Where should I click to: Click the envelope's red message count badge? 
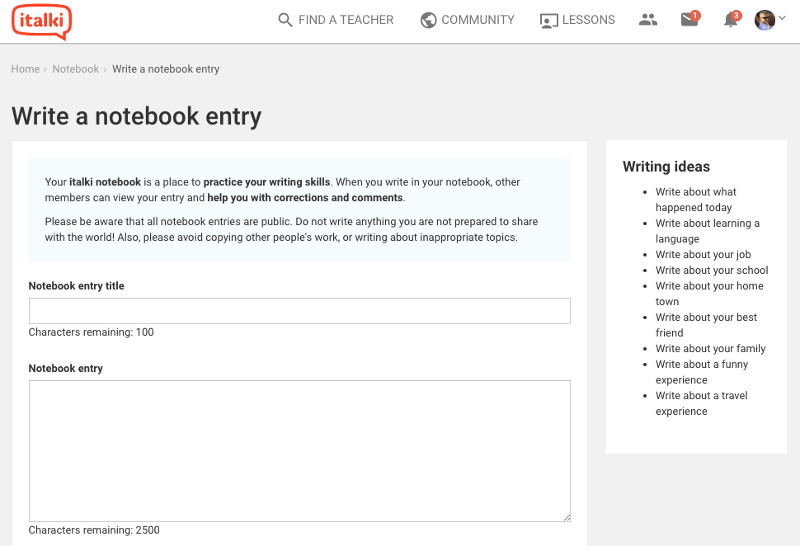pos(695,15)
